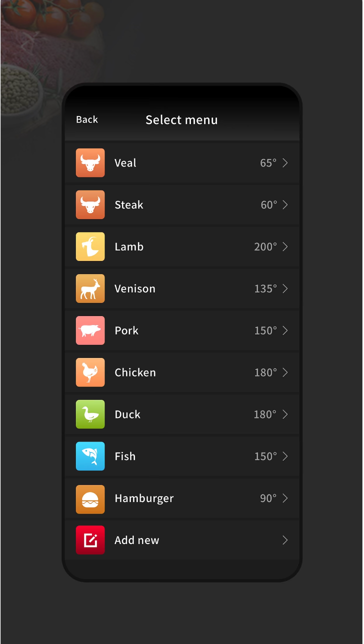The width and height of the screenshot is (364, 644).
Task: Select the Chicken icon
Action: pos(90,372)
